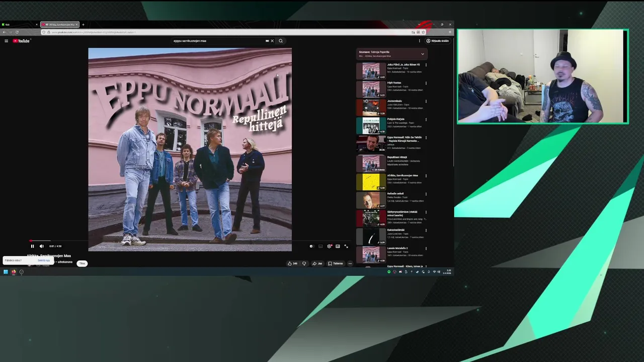Viewport: 644px width, 362px height.
Task: Switch player to theater mode
Action: pos(338,246)
